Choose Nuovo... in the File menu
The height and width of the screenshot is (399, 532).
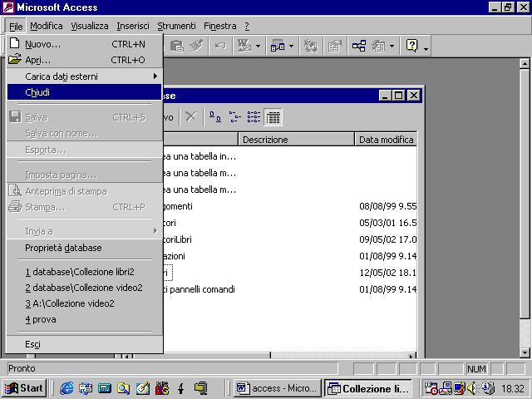[x=84, y=44]
